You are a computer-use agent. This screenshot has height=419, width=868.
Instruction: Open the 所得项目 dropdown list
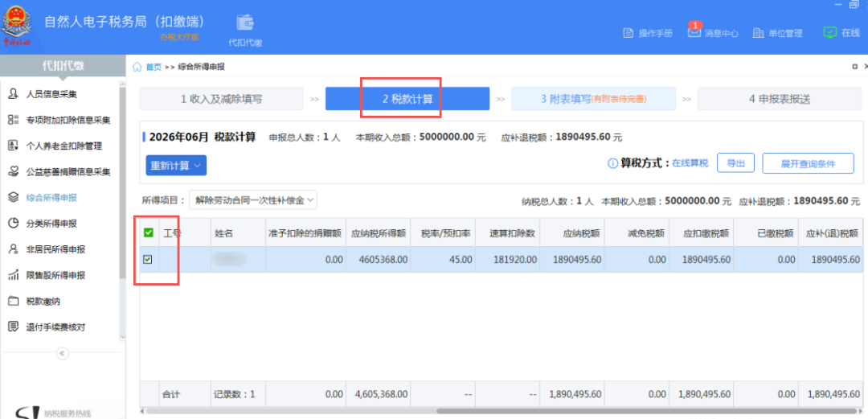[x=253, y=200]
